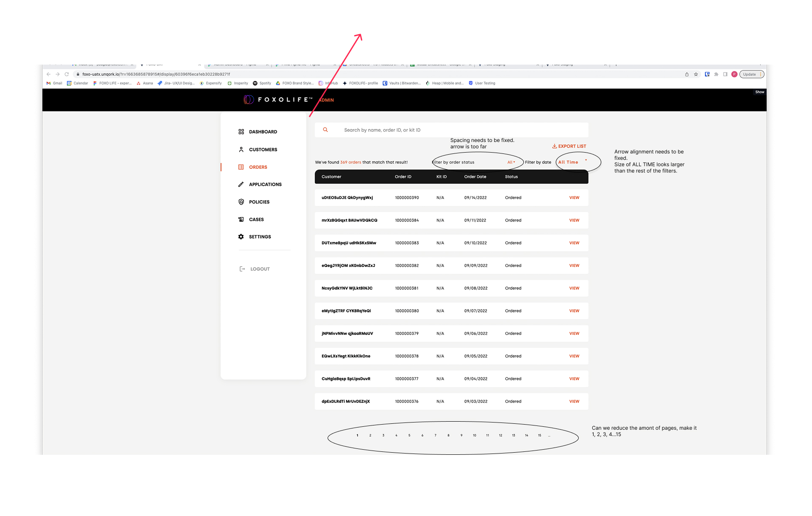Viewport: 812px width, 516px height.
Task: Bookmark page with star icon
Action: pos(696,74)
